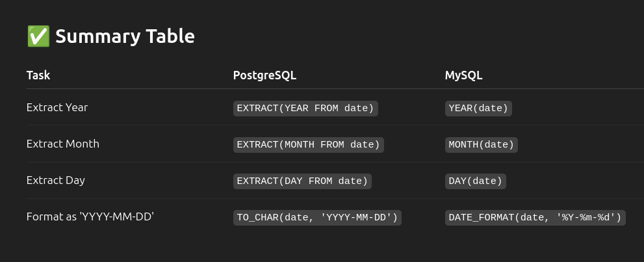Click the word 'Table' in the heading
The width and height of the screenshot is (644, 262).
click(164, 36)
